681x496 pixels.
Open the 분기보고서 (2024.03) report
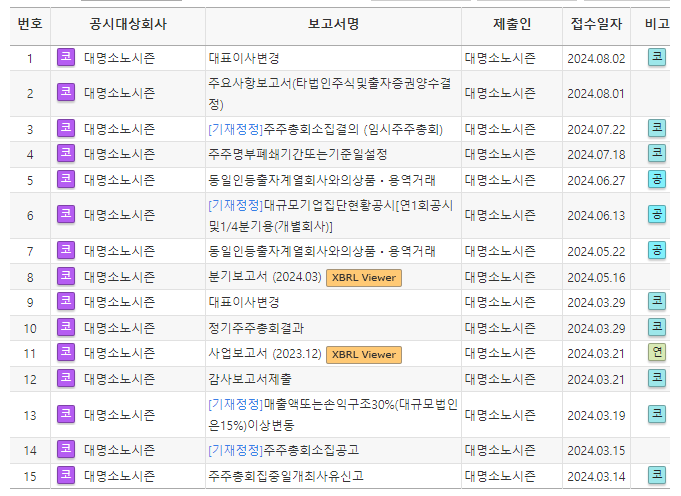coord(265,277)
